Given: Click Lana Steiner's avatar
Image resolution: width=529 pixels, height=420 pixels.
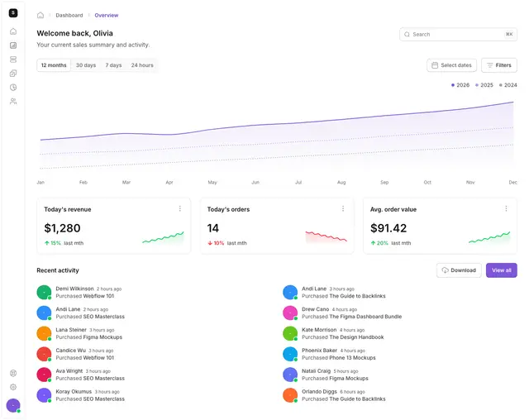Looking at the screenshot, I should tap(44, 333).
